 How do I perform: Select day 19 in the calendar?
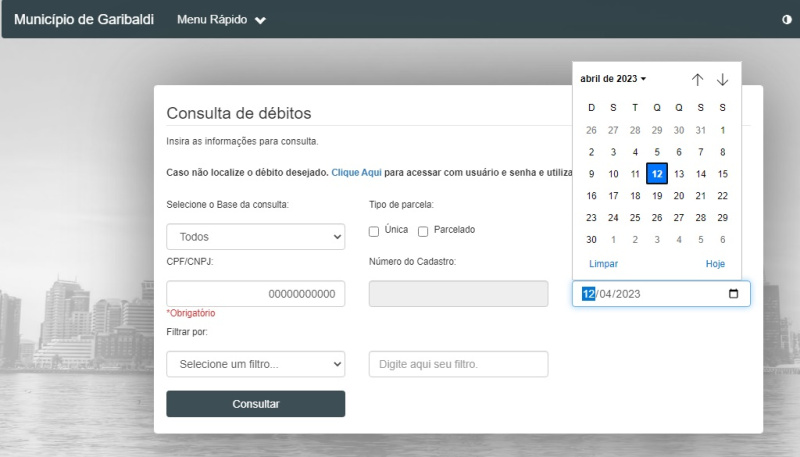tap(657, 196)
